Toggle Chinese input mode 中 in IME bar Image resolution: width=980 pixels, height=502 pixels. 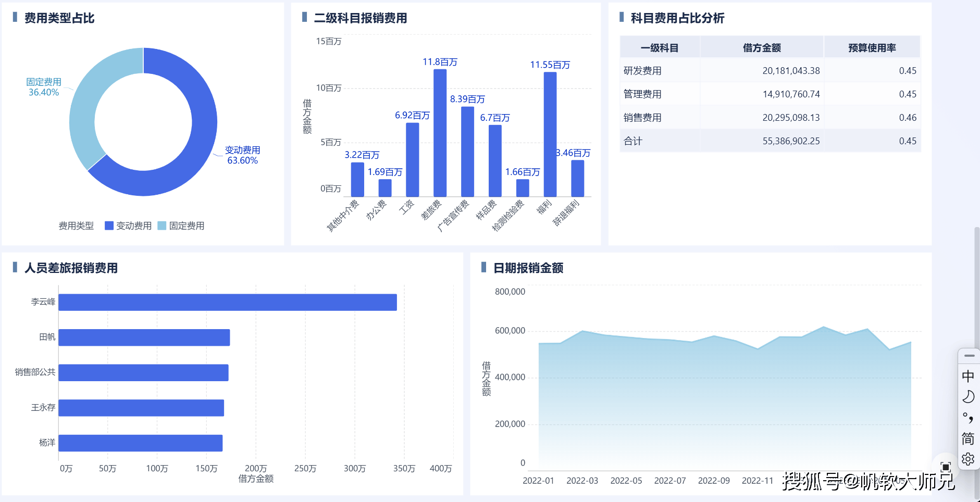pos(968,376)
